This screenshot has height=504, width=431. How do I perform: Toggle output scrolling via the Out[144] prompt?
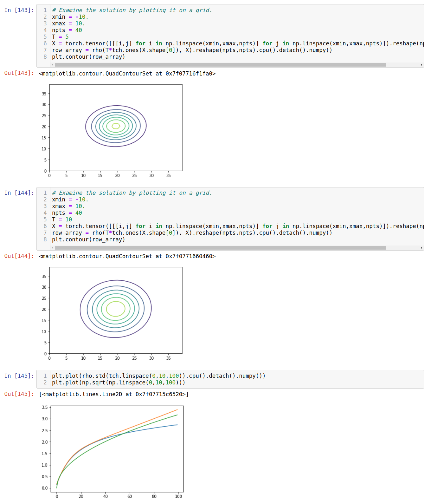coord(19,256)
